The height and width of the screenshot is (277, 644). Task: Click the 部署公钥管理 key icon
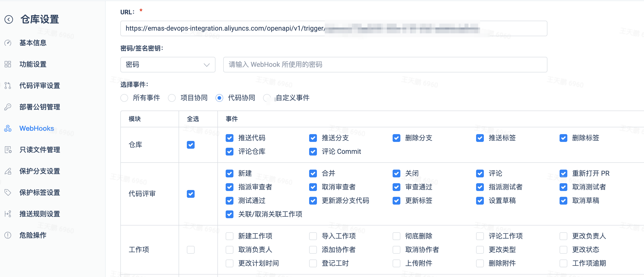click(8, 107)
